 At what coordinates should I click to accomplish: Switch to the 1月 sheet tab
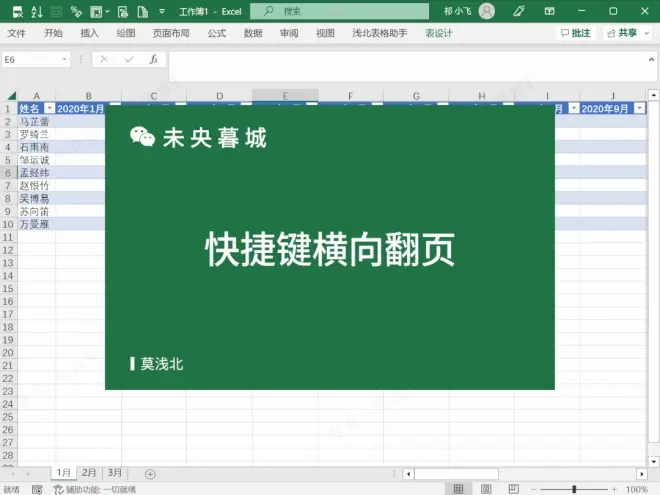64,473
